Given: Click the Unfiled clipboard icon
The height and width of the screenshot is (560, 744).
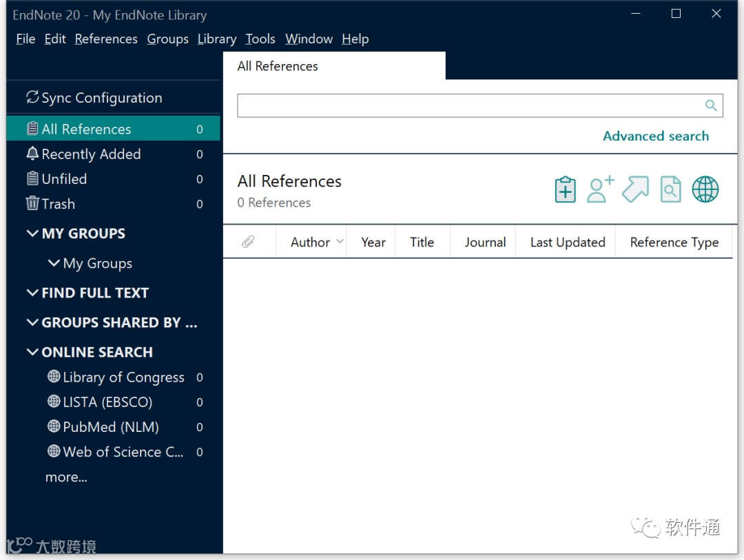Looking at the screenshot, I should 32,178.
